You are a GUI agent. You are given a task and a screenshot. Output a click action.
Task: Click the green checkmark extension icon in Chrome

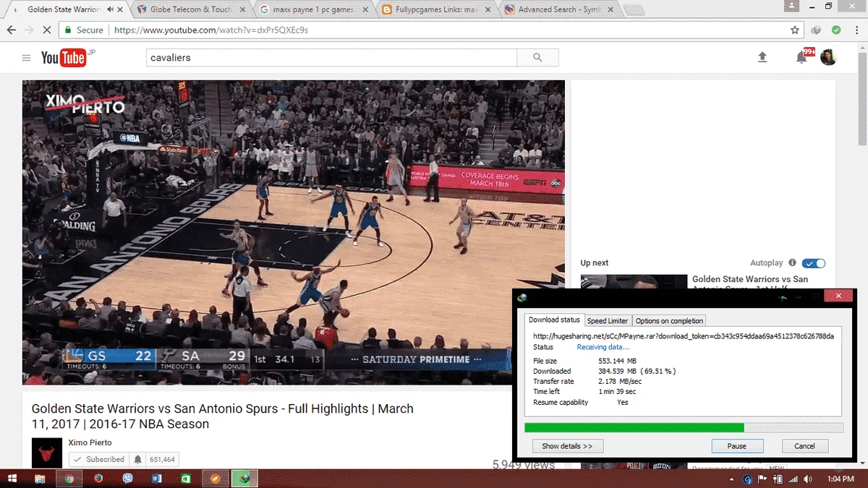pos(836,30)
